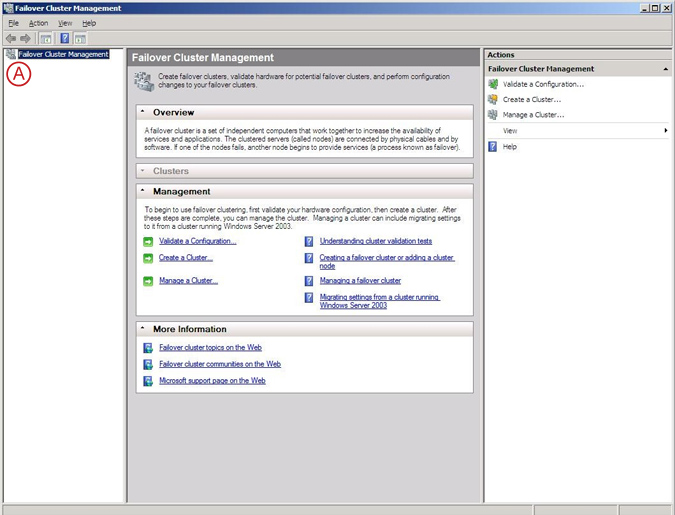Click web icon beside Failover cluster communities
This screenshot has width=675, height=515.
click(148, 365)
